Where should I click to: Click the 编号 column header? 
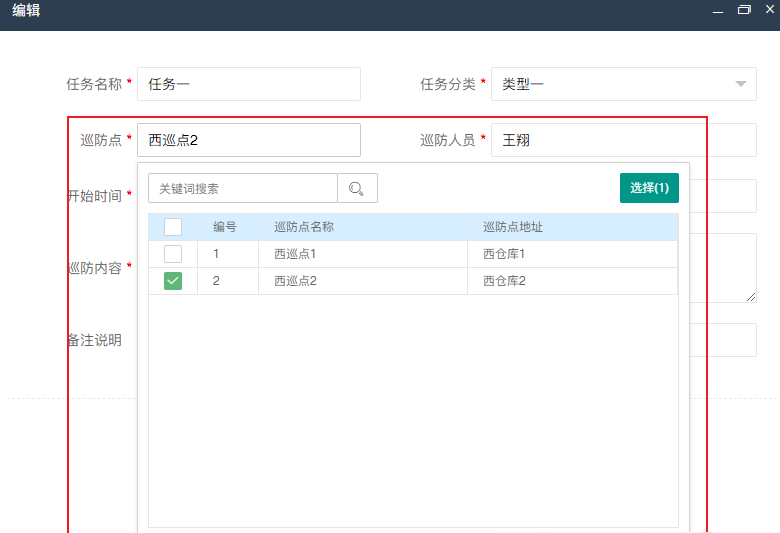tap(225, 227)
